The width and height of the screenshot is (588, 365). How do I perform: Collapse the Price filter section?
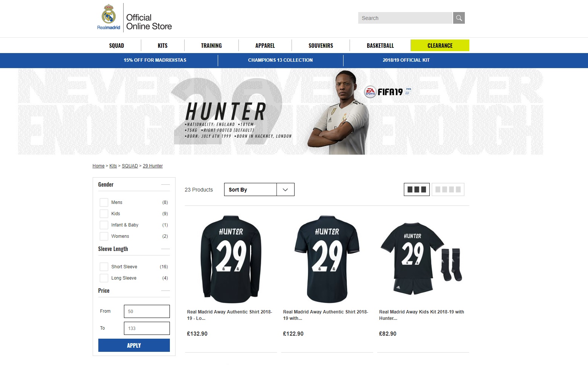tap(165, 291)
